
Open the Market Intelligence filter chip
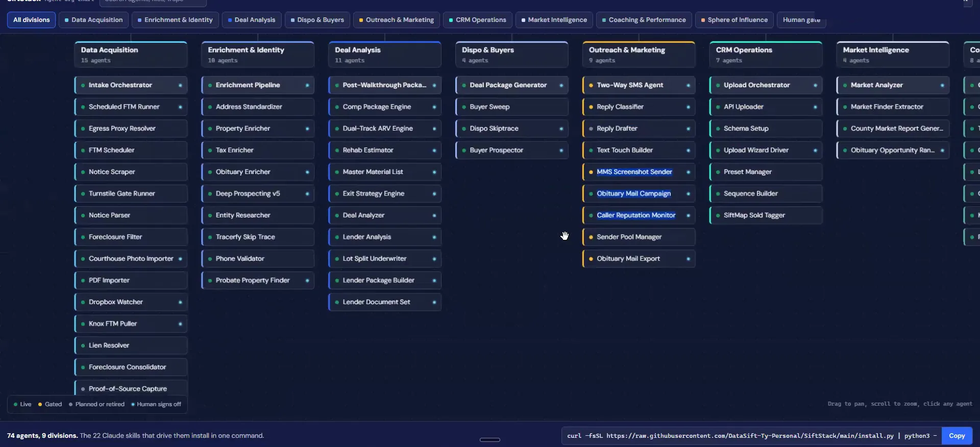pyautogui.click(x=554, y=20)
